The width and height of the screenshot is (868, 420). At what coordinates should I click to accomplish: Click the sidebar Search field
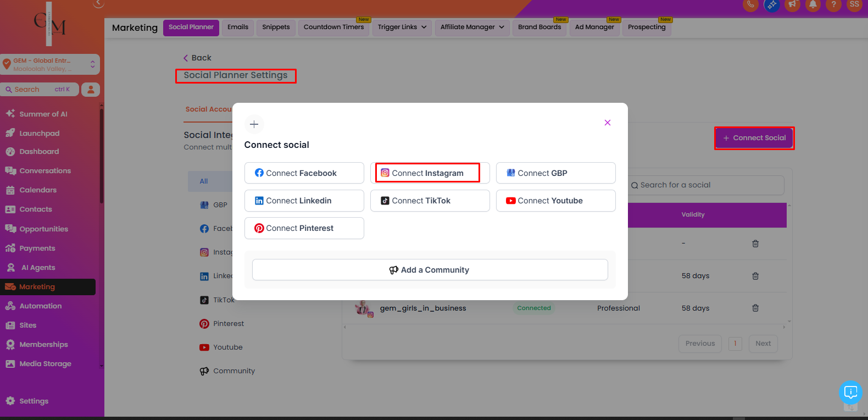pos(40,90)
